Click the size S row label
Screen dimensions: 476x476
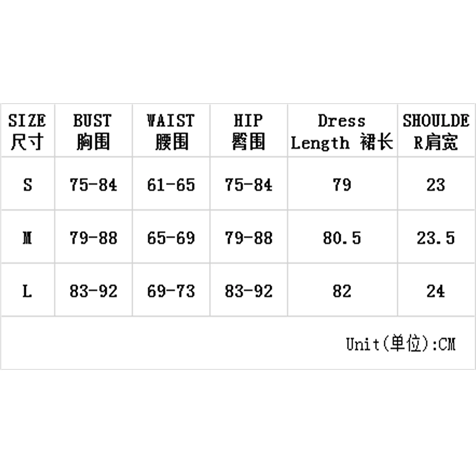point(27,185)
